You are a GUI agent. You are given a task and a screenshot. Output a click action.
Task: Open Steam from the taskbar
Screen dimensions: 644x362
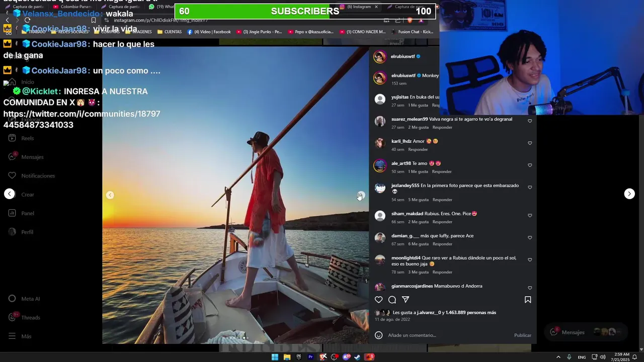coord(357,357)
